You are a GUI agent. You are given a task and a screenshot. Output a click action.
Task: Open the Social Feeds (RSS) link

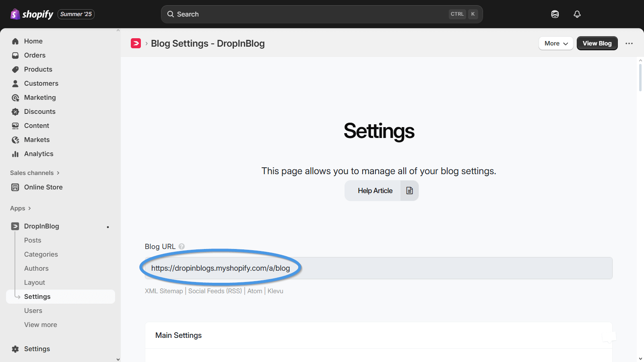coord(215,291)
